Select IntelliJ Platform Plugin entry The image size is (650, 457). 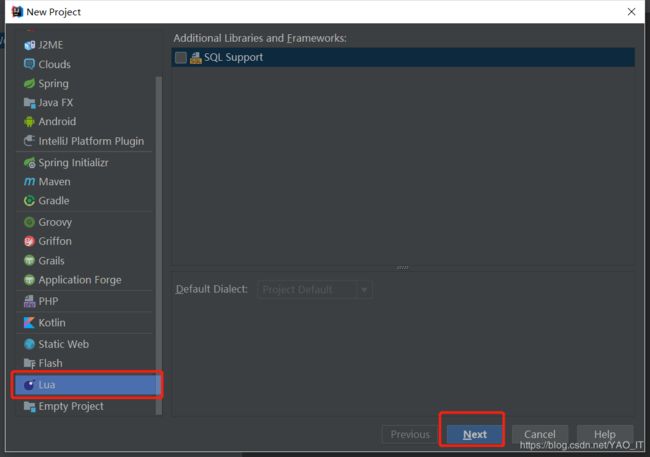[x=85, y=141]
